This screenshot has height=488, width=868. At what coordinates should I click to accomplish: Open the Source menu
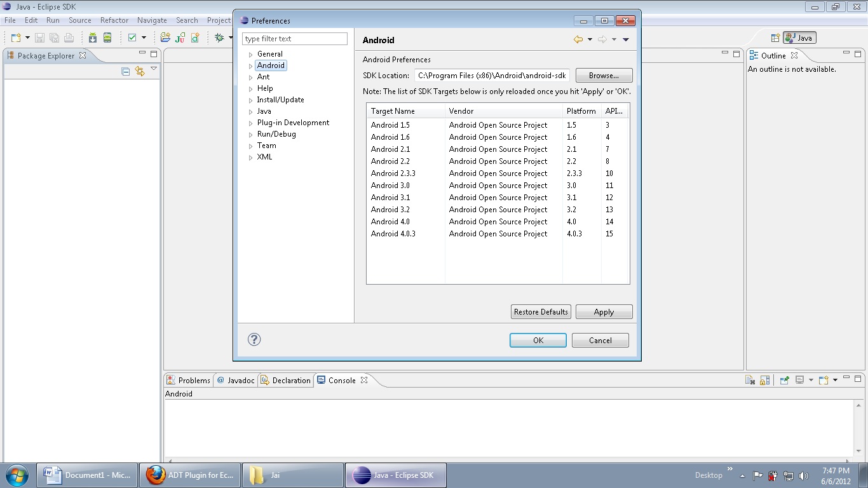[80, 20]
